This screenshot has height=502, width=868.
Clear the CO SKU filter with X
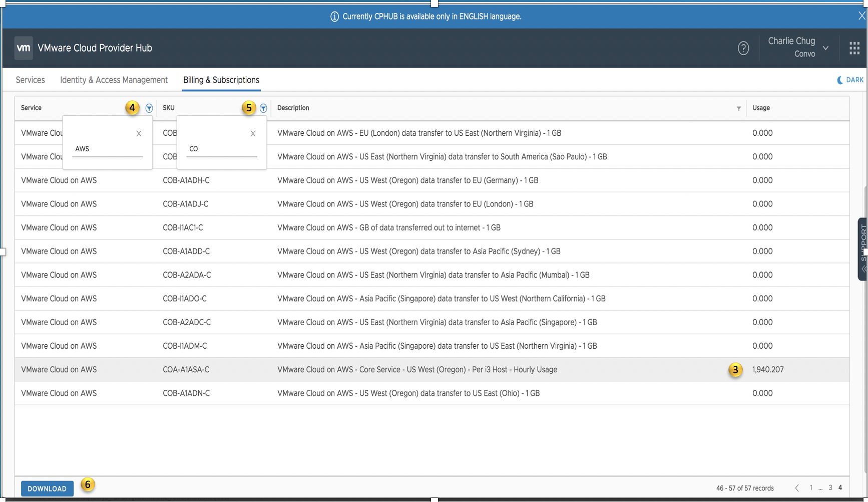point(253,133)
